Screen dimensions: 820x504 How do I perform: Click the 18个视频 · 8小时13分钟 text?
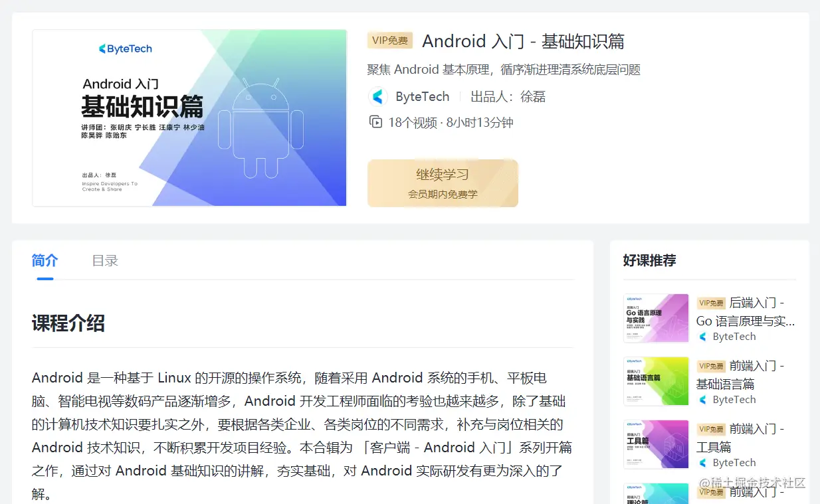(x=451, y=122)
